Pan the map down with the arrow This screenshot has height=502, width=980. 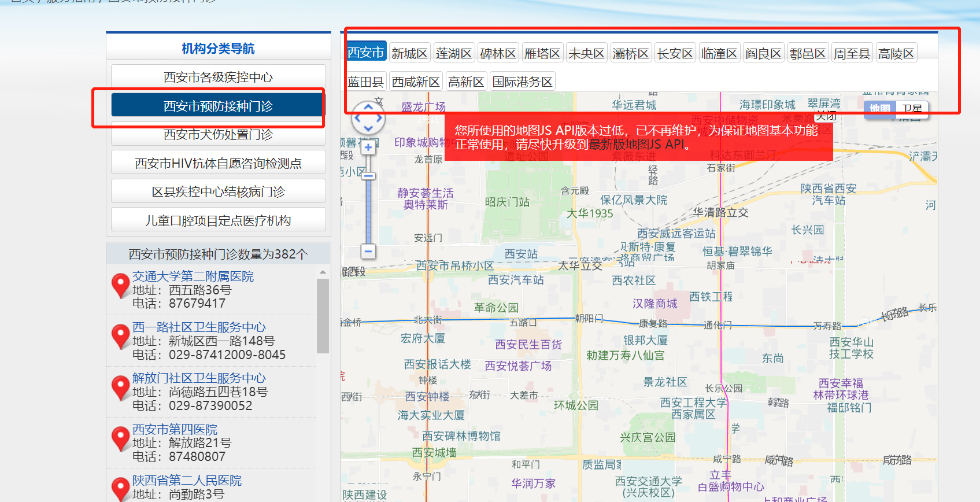[x=368, y=128]
